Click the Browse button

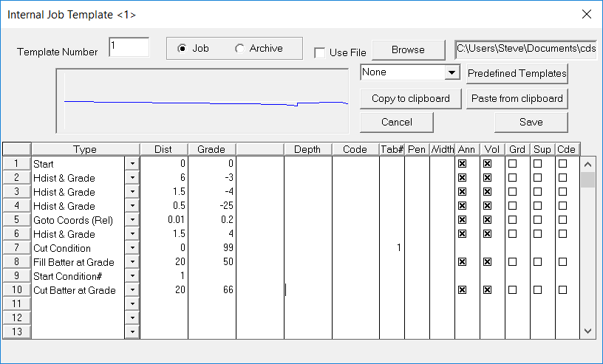pyautogui.click(x=408, y=49)
